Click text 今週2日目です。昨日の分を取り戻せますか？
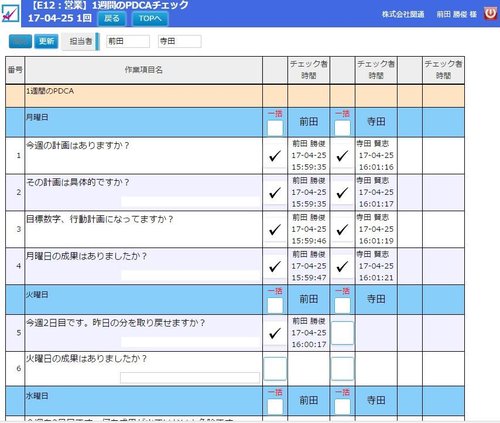The width and height of the screenshot is (500, 423). tap(115, 323)
